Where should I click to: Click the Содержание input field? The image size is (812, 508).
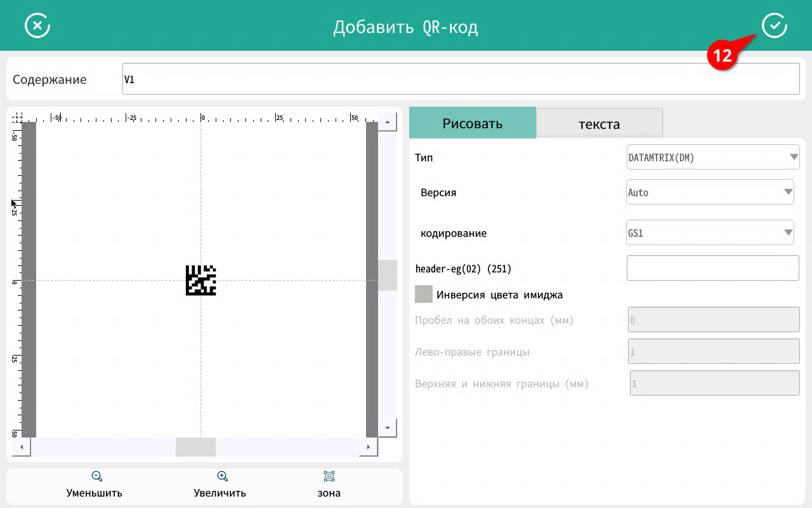coord(461,79)
